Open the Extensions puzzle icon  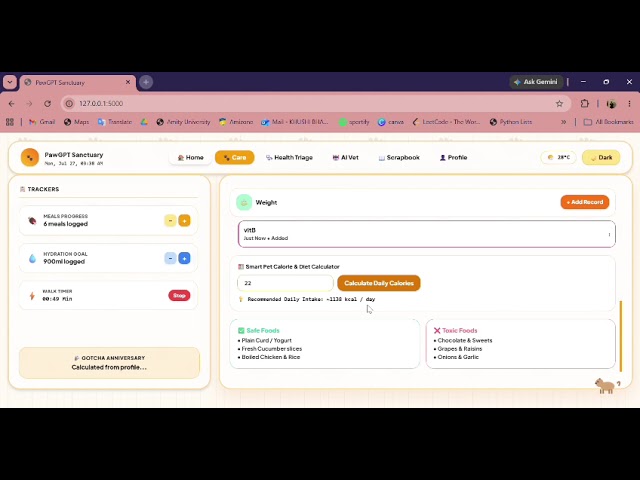click(x=584, y=104)
